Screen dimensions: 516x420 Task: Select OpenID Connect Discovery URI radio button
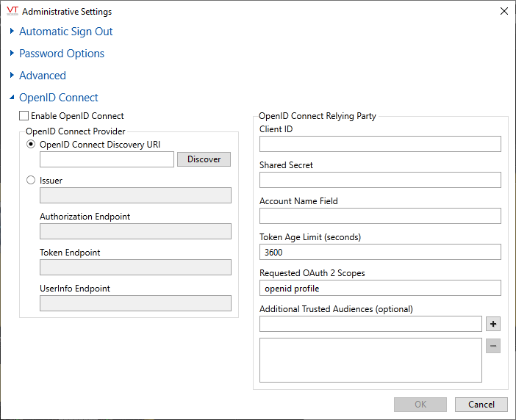coord(31,145)
